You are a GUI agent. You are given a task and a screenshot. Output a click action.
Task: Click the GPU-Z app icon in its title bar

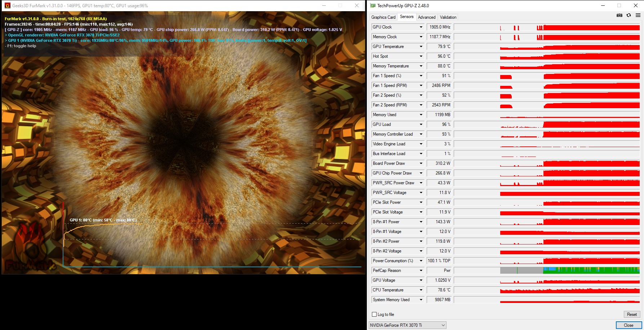click(373, 5)
